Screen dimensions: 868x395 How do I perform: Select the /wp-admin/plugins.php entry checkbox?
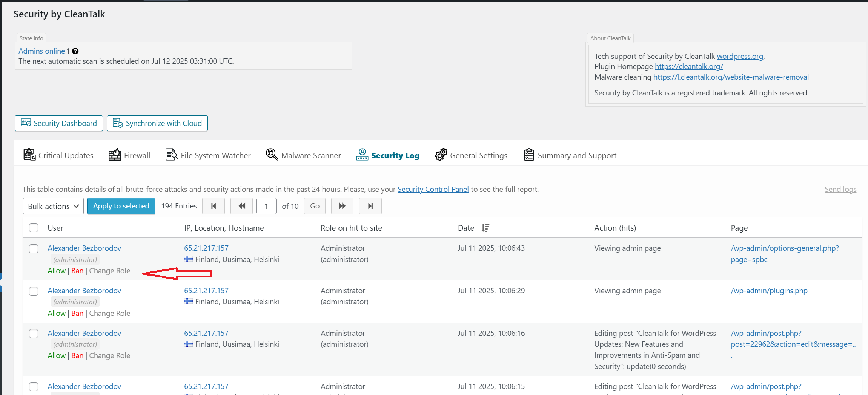click(34, 291)
